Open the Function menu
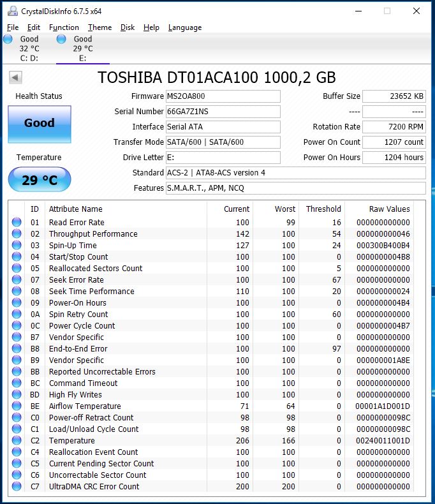 pos(64,27)
